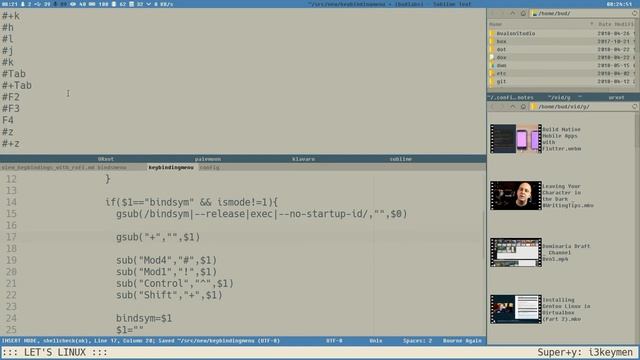Select the config file tab in Sublime
640x360 pixels.
209,167
